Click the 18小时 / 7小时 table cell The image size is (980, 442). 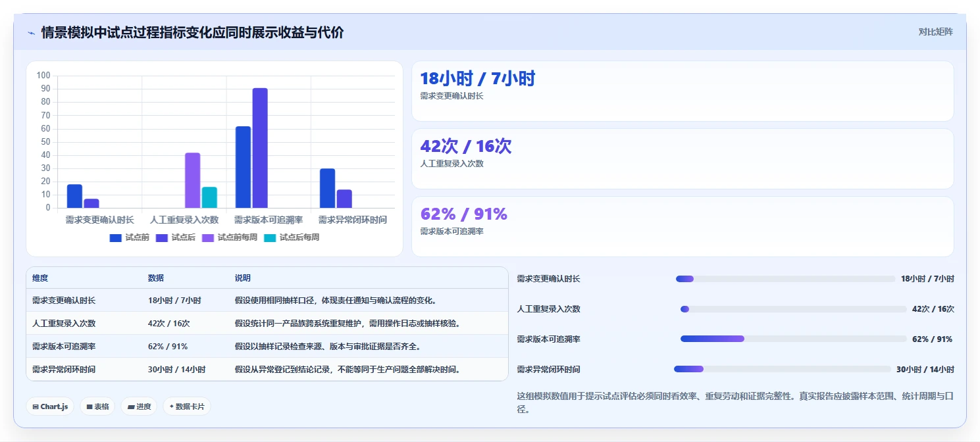tap(174, 301)
